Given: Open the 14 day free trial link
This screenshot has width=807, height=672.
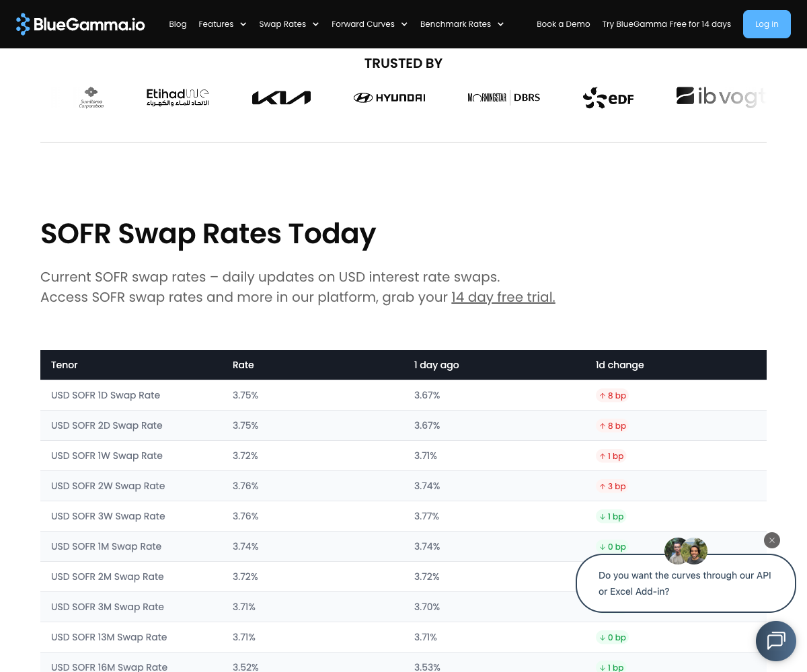Looking at the screenshot, I should point(503,297).
